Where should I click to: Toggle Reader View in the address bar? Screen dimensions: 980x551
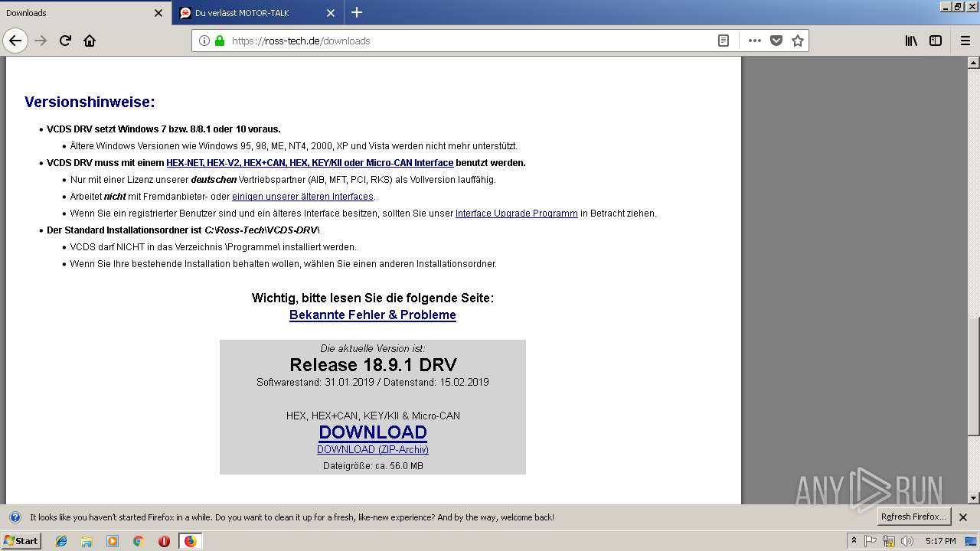(x=724, y=41)
